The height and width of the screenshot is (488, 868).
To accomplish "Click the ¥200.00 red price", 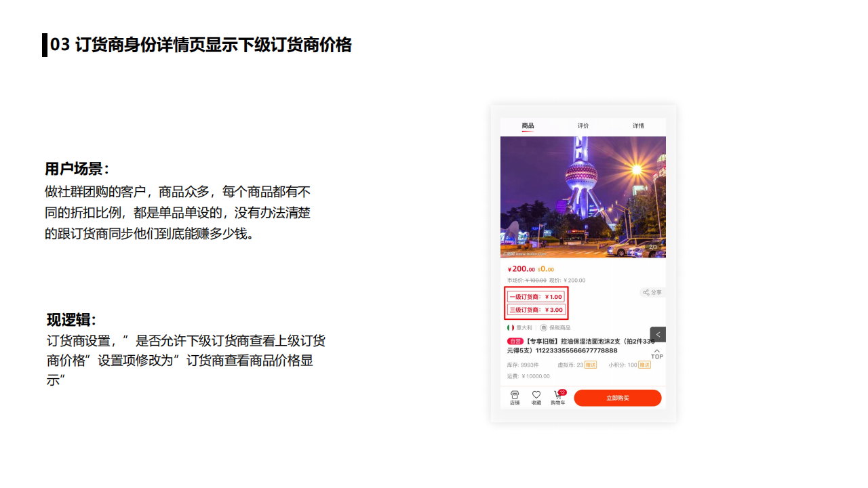I will click(x=521, y=269).
